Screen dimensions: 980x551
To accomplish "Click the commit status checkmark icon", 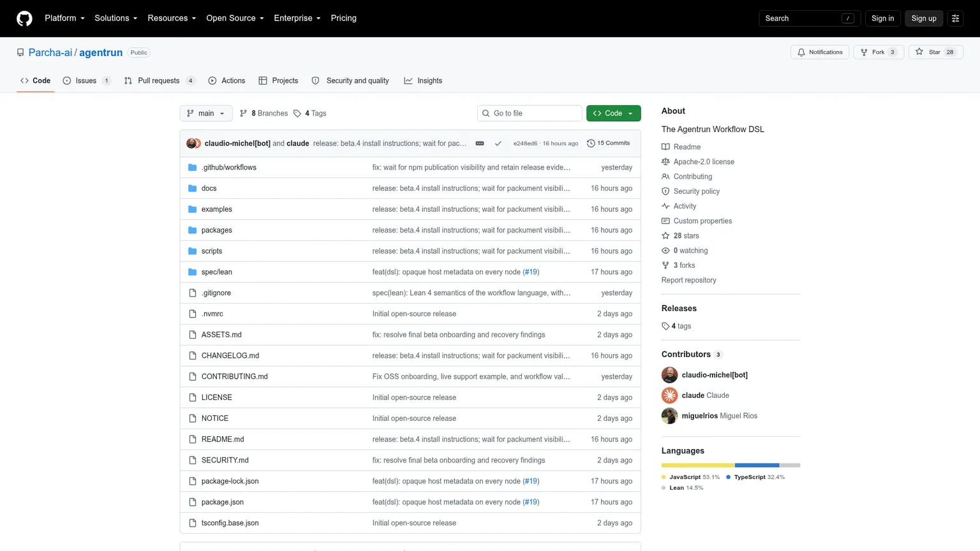I will (x=498, y=143).
